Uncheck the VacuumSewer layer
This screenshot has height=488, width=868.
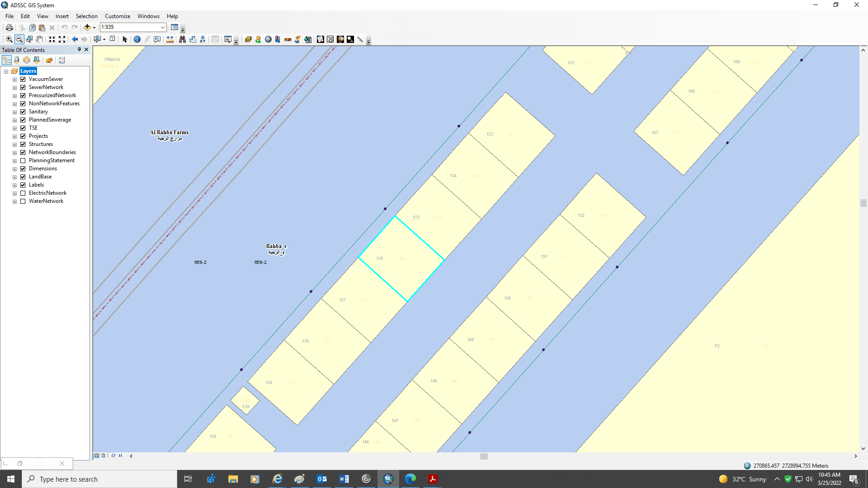pos(23,79)
